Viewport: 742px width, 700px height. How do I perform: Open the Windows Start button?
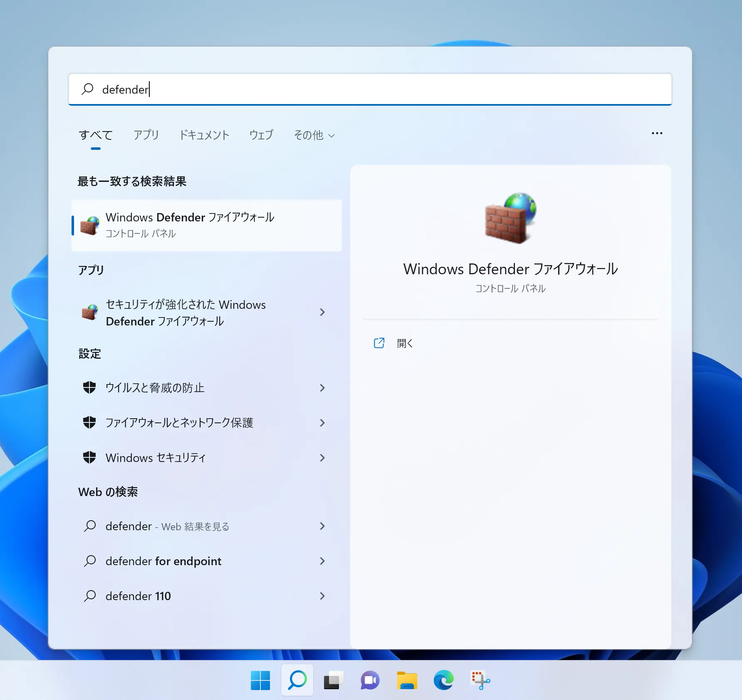[x=260, y=680]
